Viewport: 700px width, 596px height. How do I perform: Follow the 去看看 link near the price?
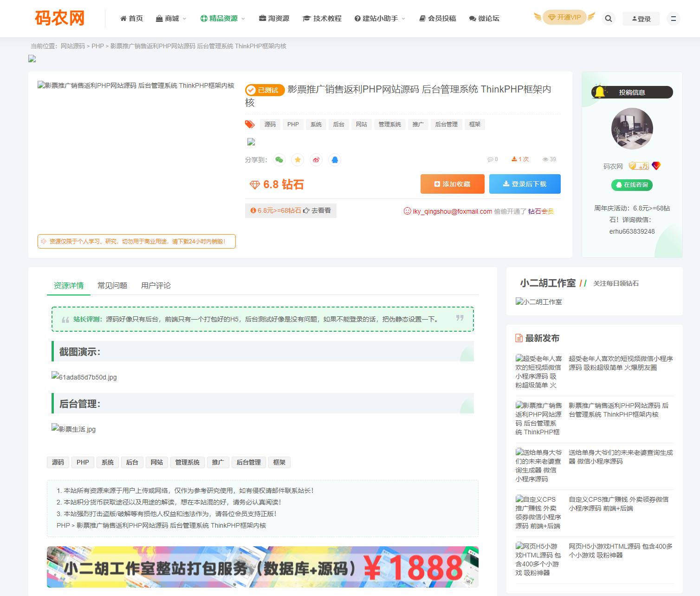click(321, 210)
